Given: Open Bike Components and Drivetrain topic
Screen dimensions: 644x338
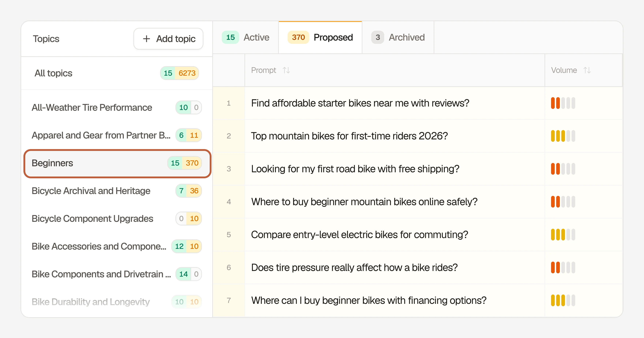Looking at the screenshot, I should (x=117, y=274).
